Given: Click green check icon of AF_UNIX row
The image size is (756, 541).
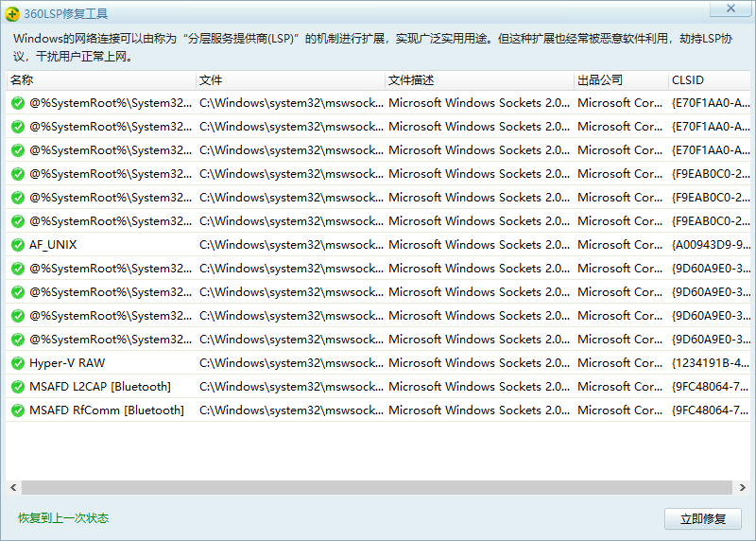Looking at the screenshot, I should coord(18,245).
